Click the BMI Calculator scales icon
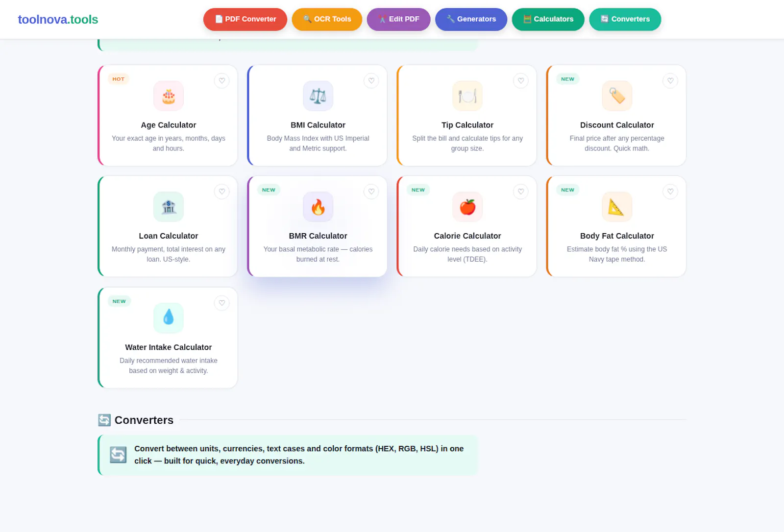The width and height of the screenshot is (784, 532). click(x=318, y=96)
